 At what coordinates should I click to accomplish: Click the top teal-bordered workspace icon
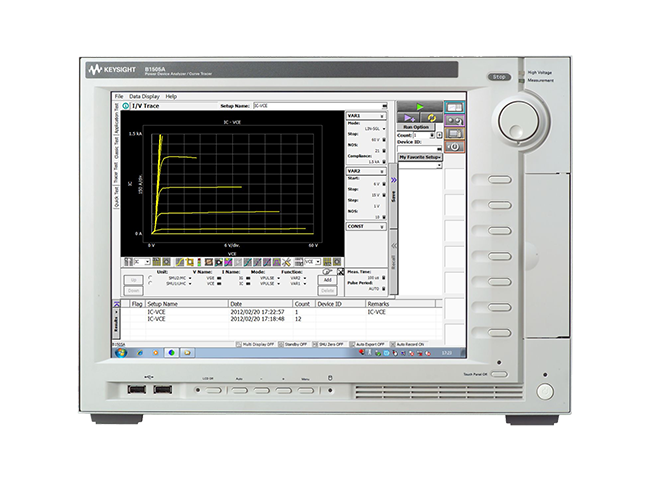tap(454, 106)
